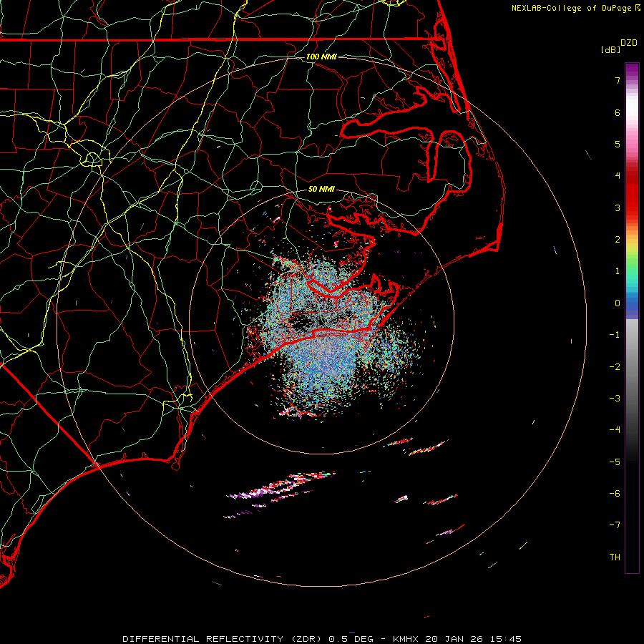Click the 20 JAN 26 15:45 timestamp
The width and height of the screenshot is (644, 644).
click(x=473, y=639)
